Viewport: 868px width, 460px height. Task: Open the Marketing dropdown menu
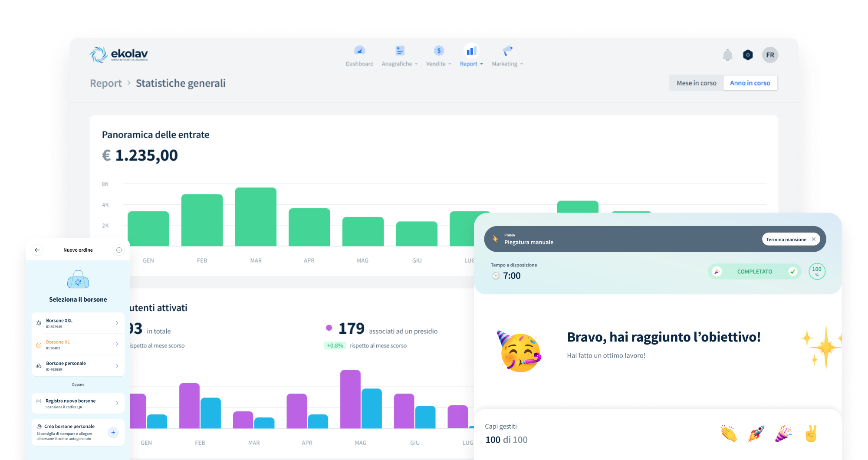507,56
